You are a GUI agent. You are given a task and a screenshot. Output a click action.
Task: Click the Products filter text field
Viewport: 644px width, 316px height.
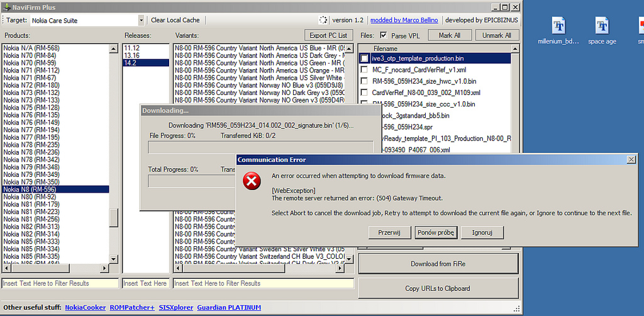click(61, 283)
